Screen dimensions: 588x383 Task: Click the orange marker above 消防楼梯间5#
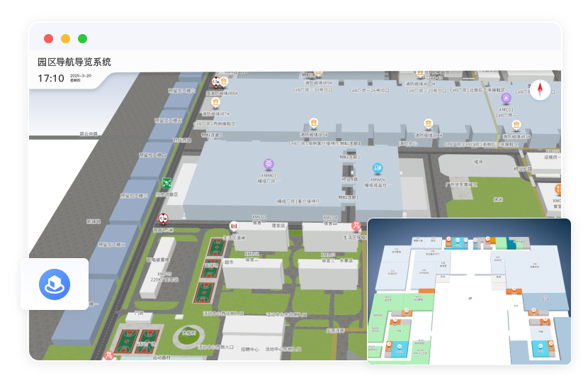pyautogui.click(x=313, y=123)
